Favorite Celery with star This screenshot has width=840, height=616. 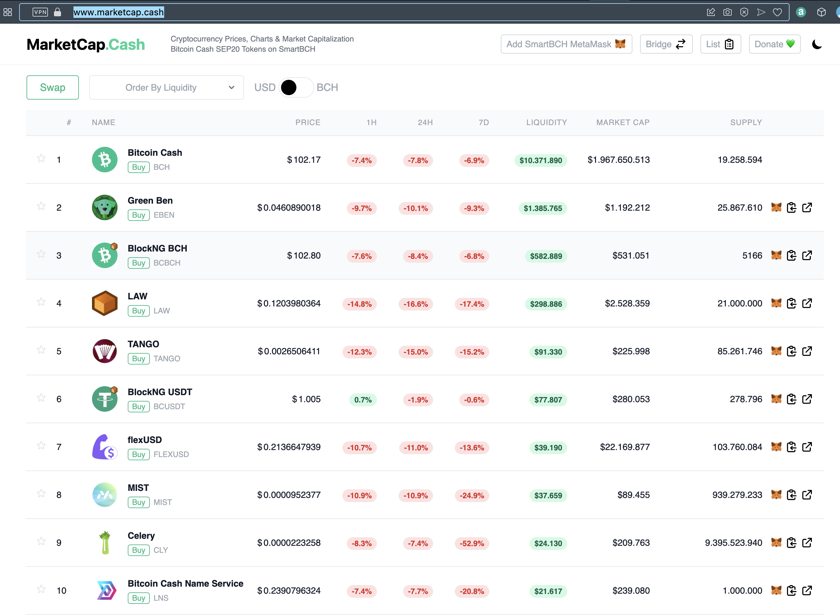tap(41, 541)
